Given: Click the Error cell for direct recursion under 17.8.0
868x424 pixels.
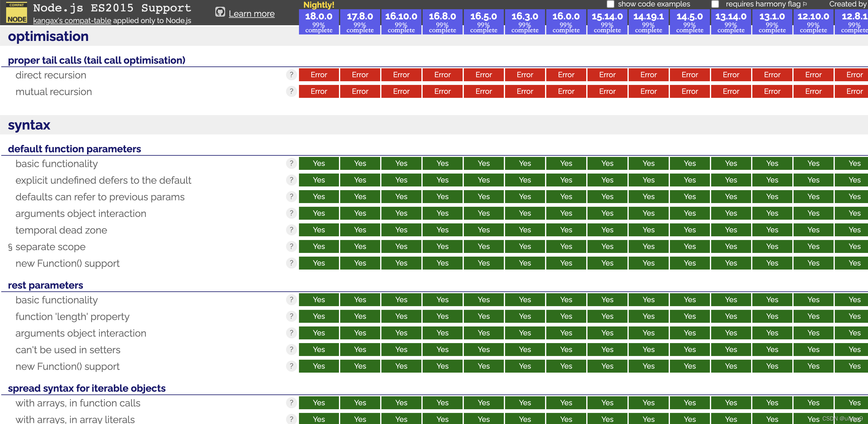Looking at the screenshot, I should point(360,74).
